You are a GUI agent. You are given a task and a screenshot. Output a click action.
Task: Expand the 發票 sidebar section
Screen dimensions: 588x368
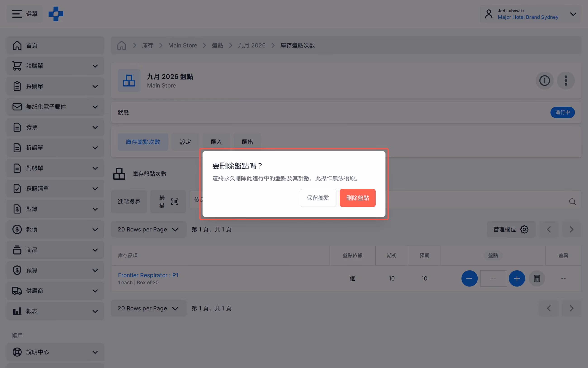coord(55,127)
